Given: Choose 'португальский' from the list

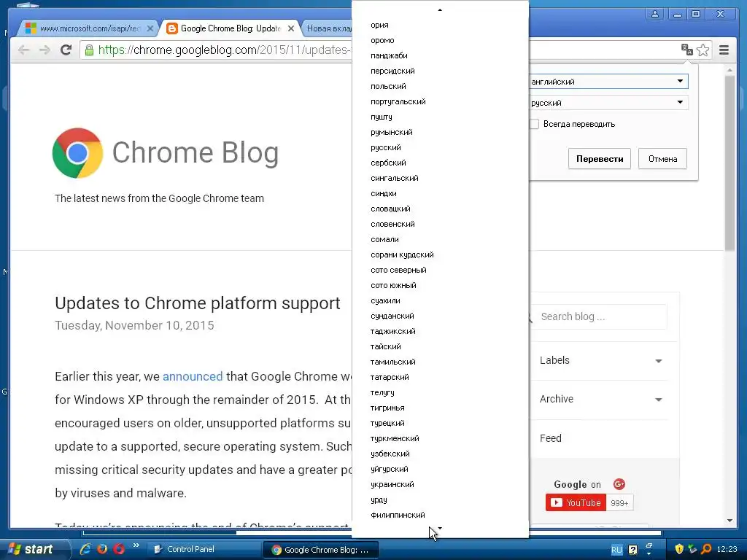Looking at the screenshot, I should 440,101.
